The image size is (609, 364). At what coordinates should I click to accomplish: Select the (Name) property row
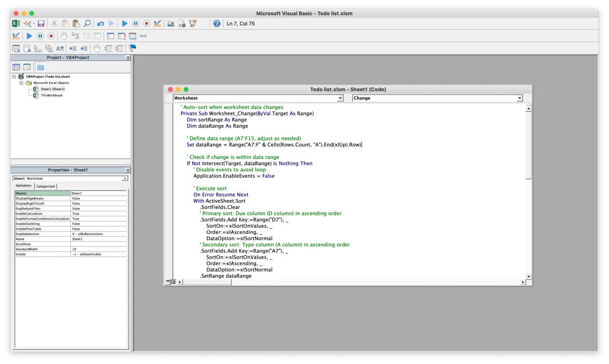coord(70,193)
